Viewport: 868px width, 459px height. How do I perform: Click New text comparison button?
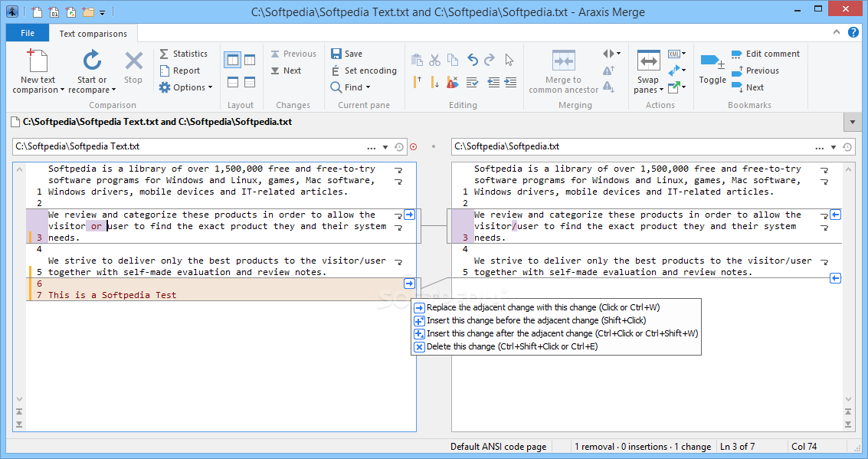[x=38, y=70]
